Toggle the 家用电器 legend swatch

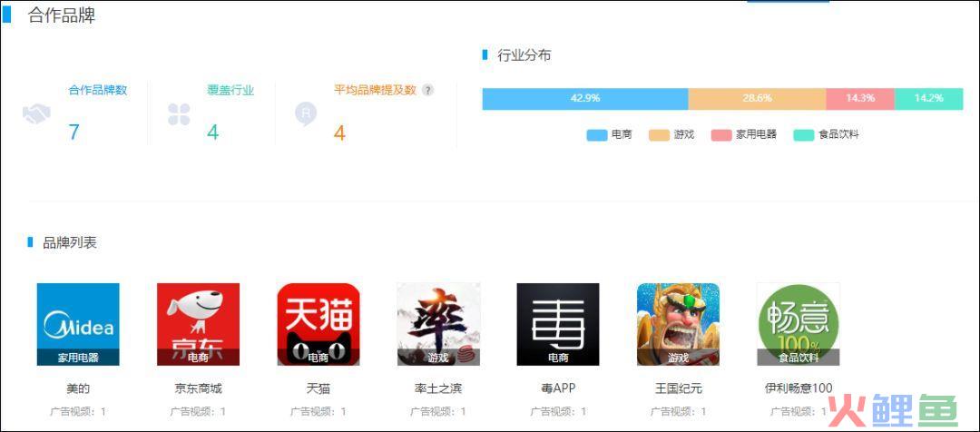(721, 134)
